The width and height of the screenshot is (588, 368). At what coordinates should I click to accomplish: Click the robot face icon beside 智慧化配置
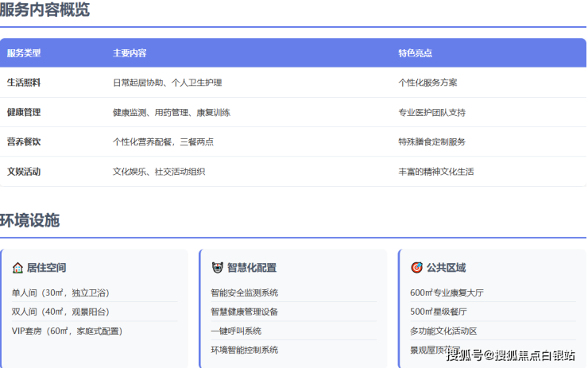(217, 268)
